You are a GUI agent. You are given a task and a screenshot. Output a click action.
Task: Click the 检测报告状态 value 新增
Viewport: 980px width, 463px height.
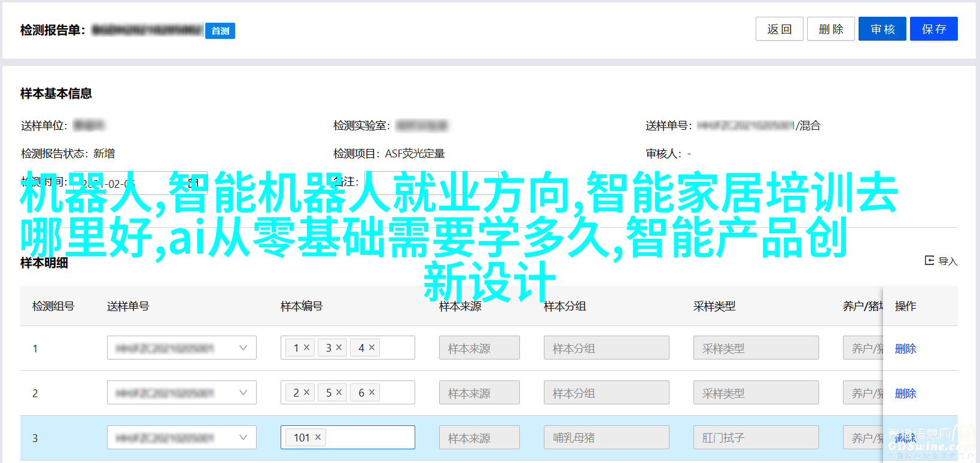104,154
